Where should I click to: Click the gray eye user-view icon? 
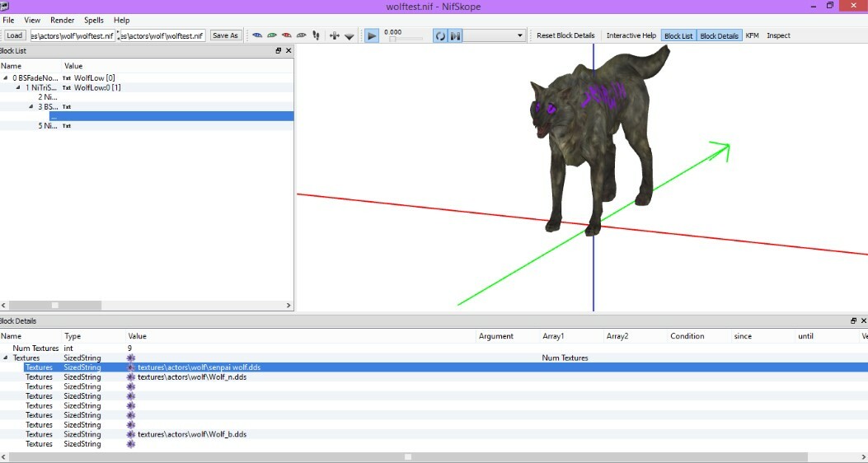coord(301,35)
